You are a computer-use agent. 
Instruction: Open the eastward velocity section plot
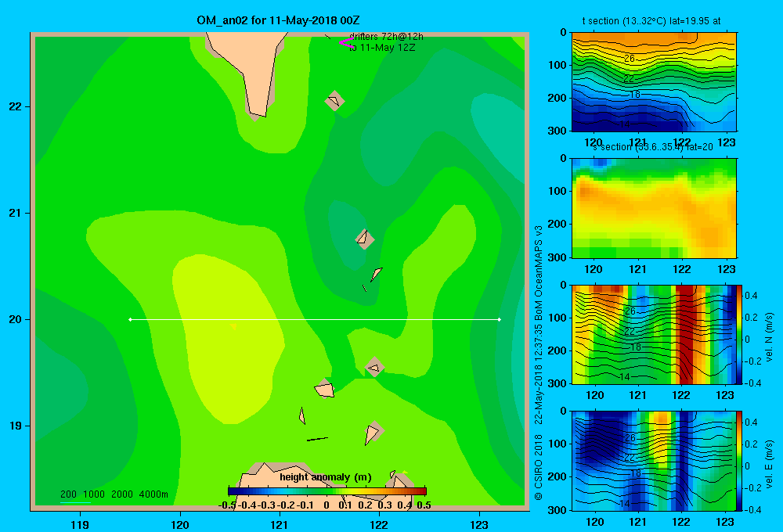[x=654, y=461]
